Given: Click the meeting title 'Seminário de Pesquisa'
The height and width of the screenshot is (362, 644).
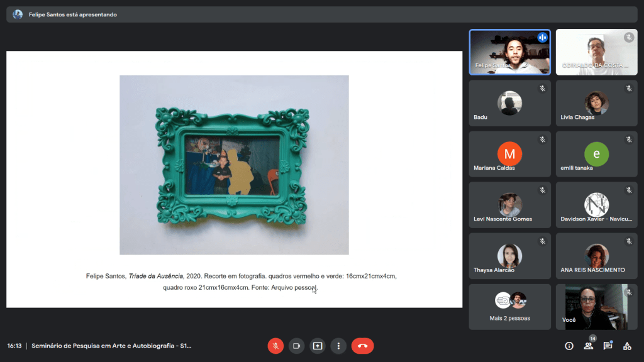Looking at the screenshot, I should [x=111, y=346].
